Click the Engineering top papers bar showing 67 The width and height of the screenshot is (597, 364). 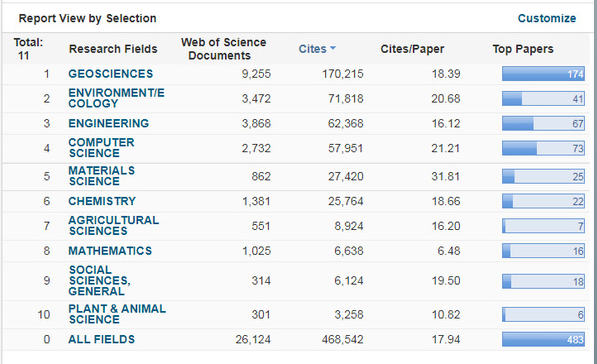click(x=543, y=123)
